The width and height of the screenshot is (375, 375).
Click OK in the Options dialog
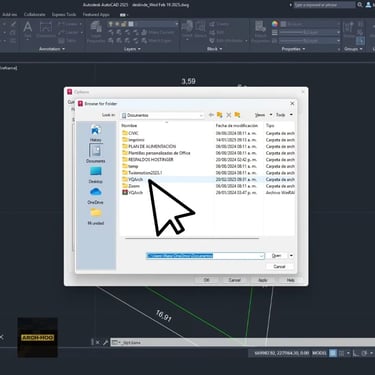click(206, 280)
